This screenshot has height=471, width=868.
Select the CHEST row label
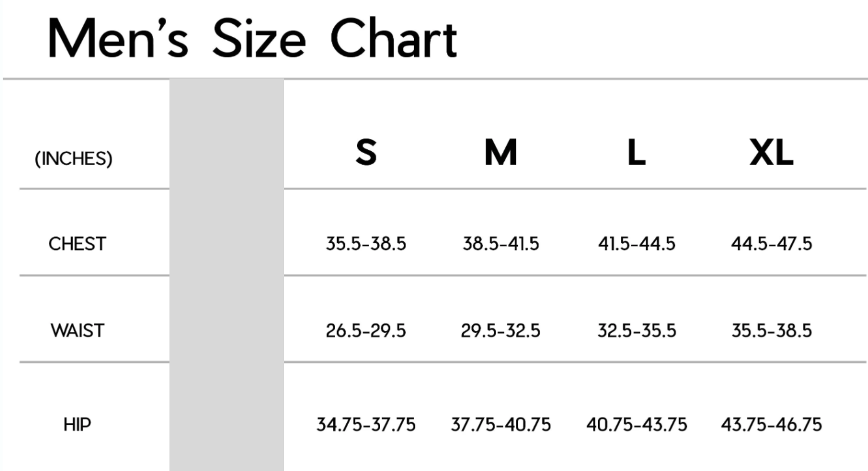[x=77, y=244]
